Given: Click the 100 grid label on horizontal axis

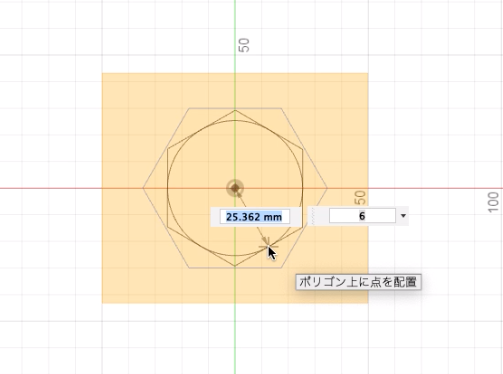Looking at the screenshot, I should coord(493,202).
